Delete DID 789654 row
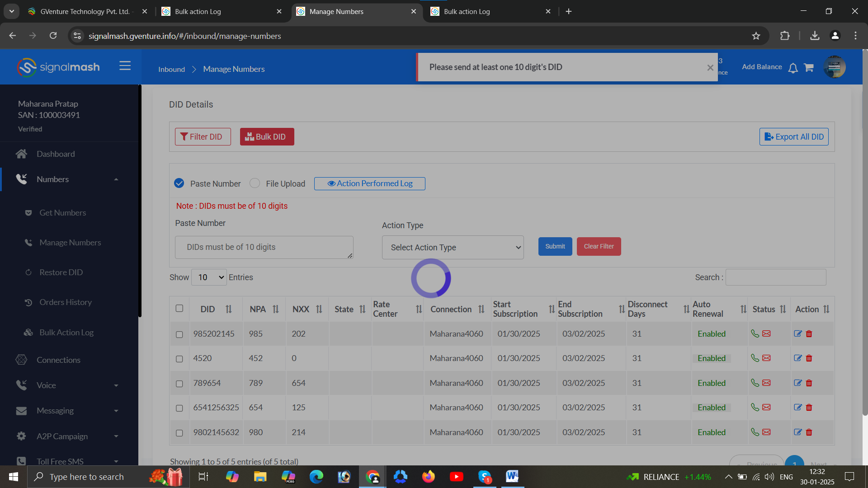This screenshot has width=868, height=488. click(x=809, y=383)
